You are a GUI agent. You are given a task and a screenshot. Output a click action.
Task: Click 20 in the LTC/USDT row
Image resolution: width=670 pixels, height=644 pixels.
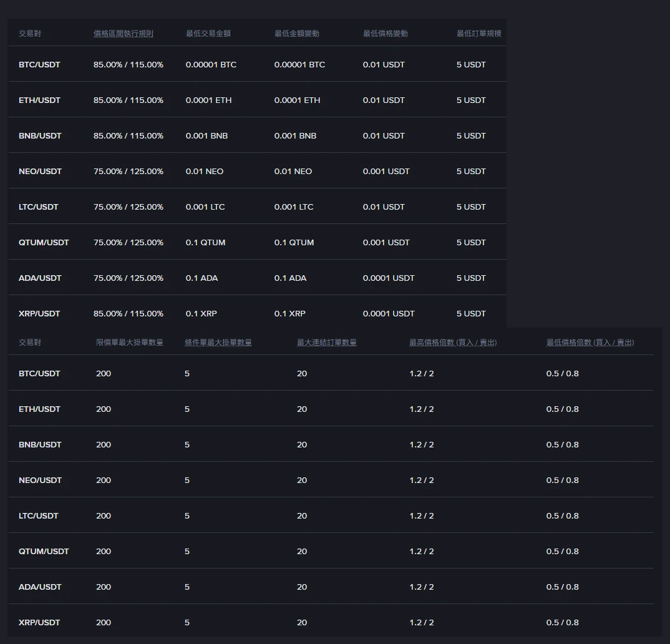click(x=302, y=516)
